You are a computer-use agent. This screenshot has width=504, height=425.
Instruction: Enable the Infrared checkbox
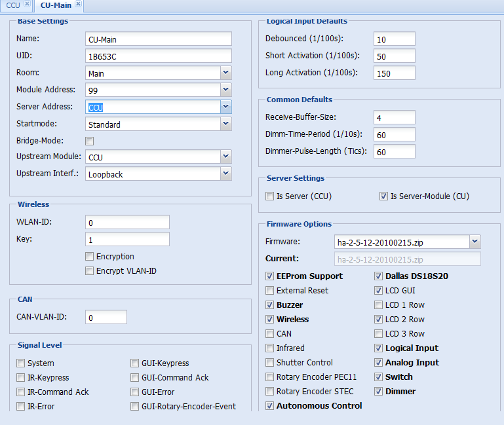coord(269,348)
